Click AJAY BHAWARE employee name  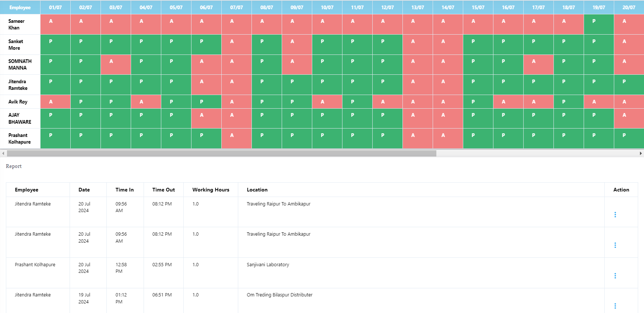point(20,119)
